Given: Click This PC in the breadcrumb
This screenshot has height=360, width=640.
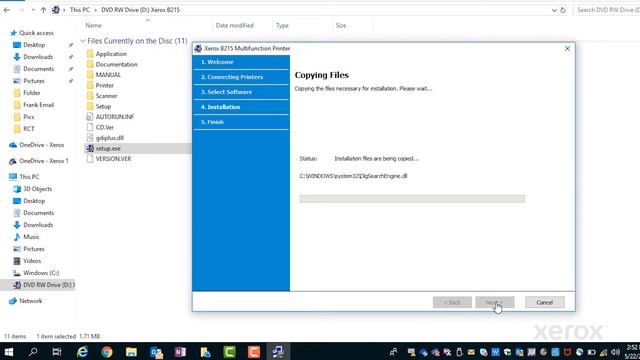Looking at the screenshot, I should click(x=80, y=10).
